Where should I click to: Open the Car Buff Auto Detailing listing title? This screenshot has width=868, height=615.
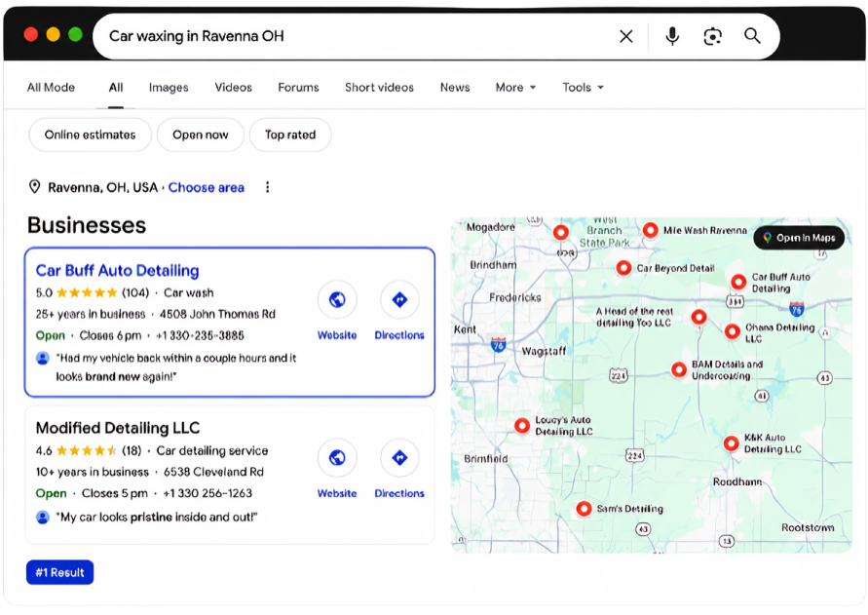(x=117, y=270)
